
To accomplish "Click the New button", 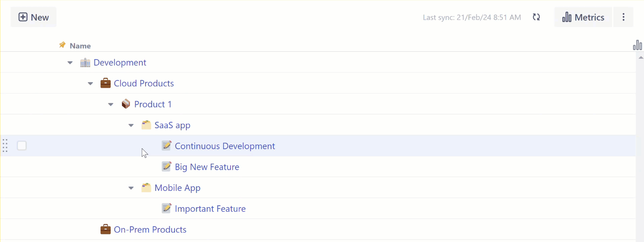I will [x=34, y=17].
